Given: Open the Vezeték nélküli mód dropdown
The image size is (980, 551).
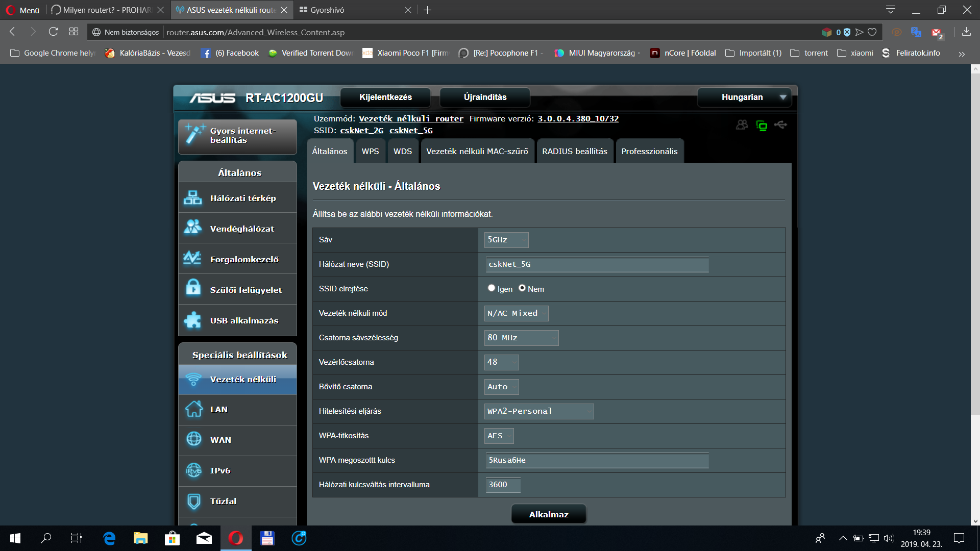Looking at the screenshot, I should click(516, 313).
